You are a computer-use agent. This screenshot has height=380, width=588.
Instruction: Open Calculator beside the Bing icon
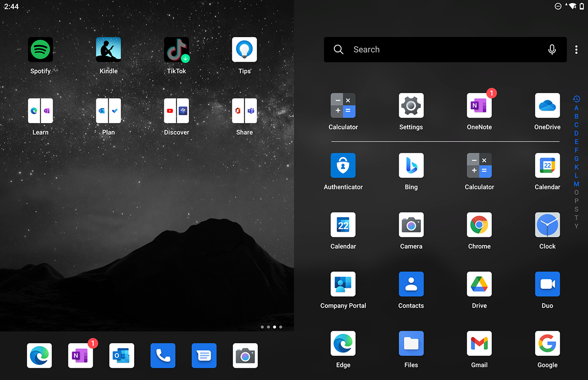point(479,165)
